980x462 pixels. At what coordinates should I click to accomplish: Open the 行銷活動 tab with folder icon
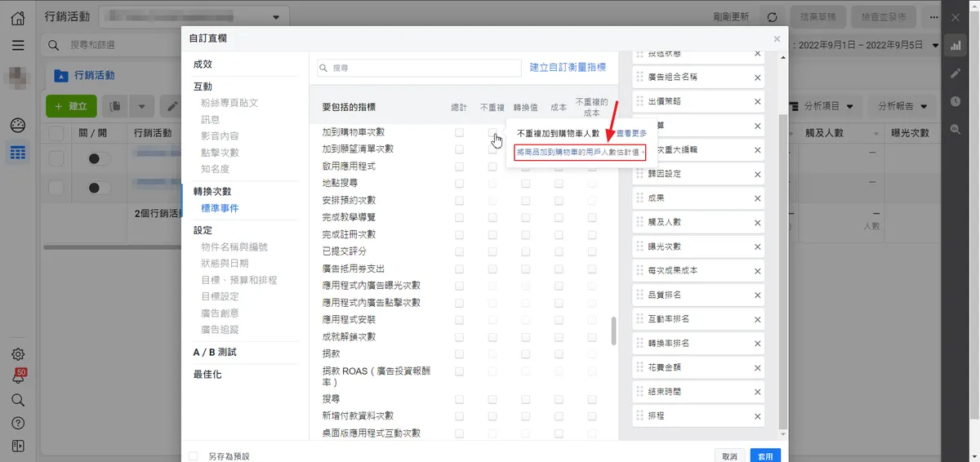[85, 75]
